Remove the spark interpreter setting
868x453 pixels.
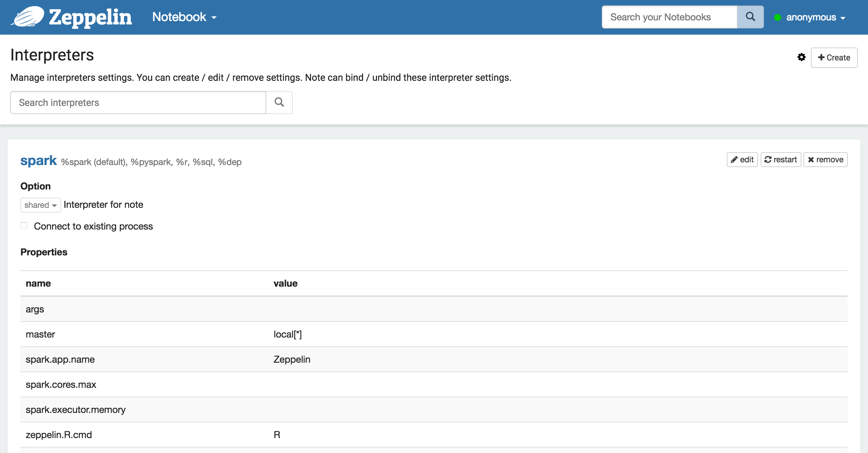click(825, 160)
